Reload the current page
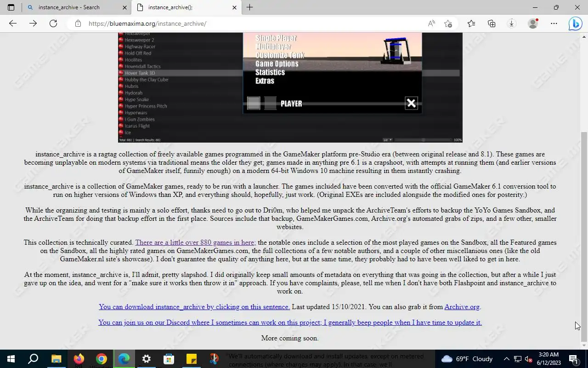 (x=53, y=23)
